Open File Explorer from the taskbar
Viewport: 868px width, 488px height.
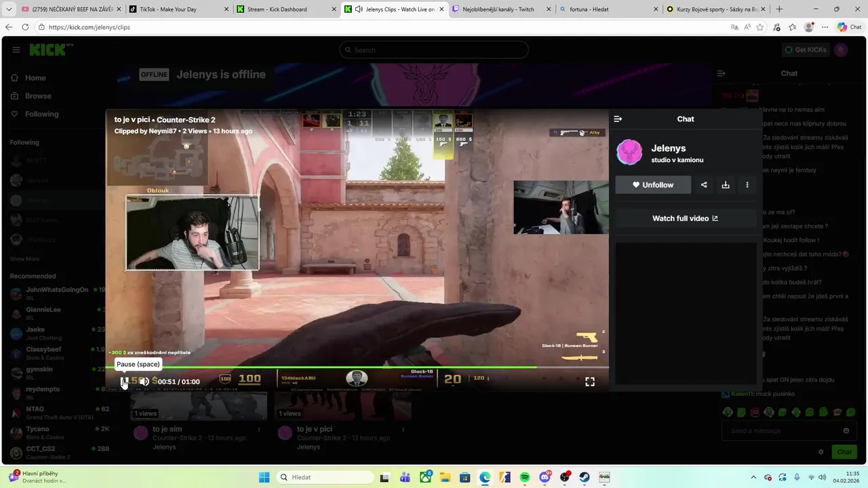coord(445,477)
